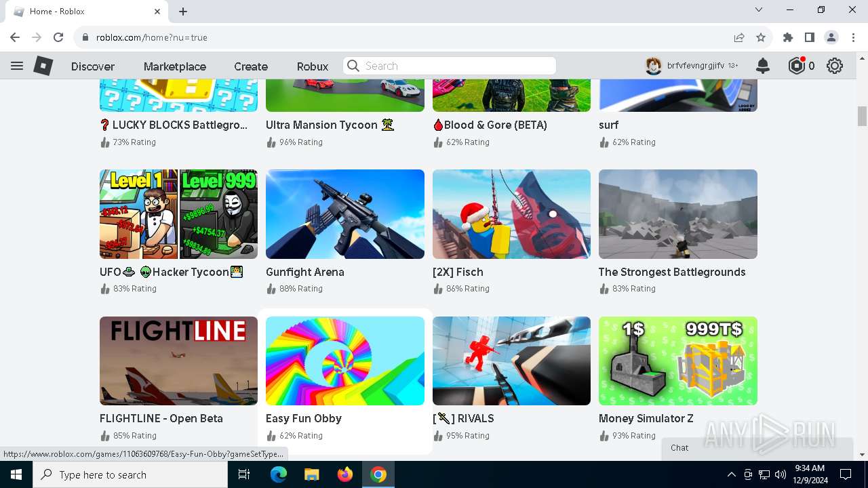
Task: Close the Home - Roblox tab
Action: 157,12
